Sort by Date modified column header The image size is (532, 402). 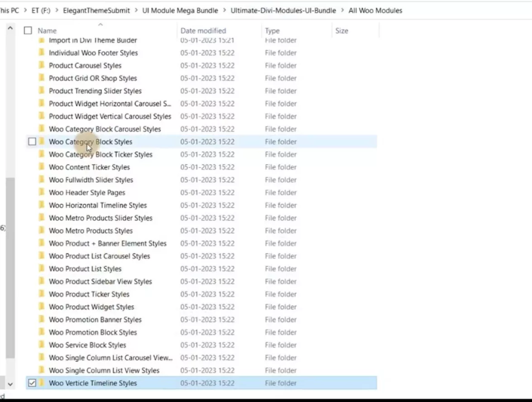point(203,30)
